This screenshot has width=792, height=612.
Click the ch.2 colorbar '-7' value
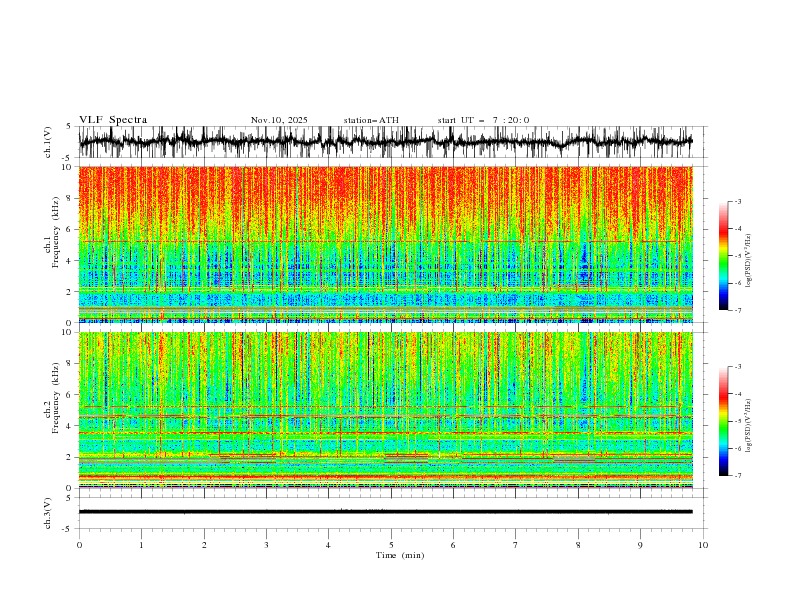pyautogui.click(x=738, y=476)
